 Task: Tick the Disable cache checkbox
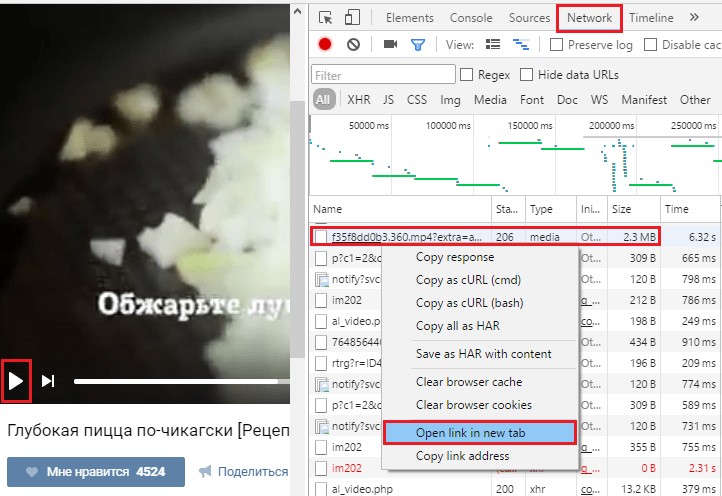pyautogui.click(x=650, y=45)
